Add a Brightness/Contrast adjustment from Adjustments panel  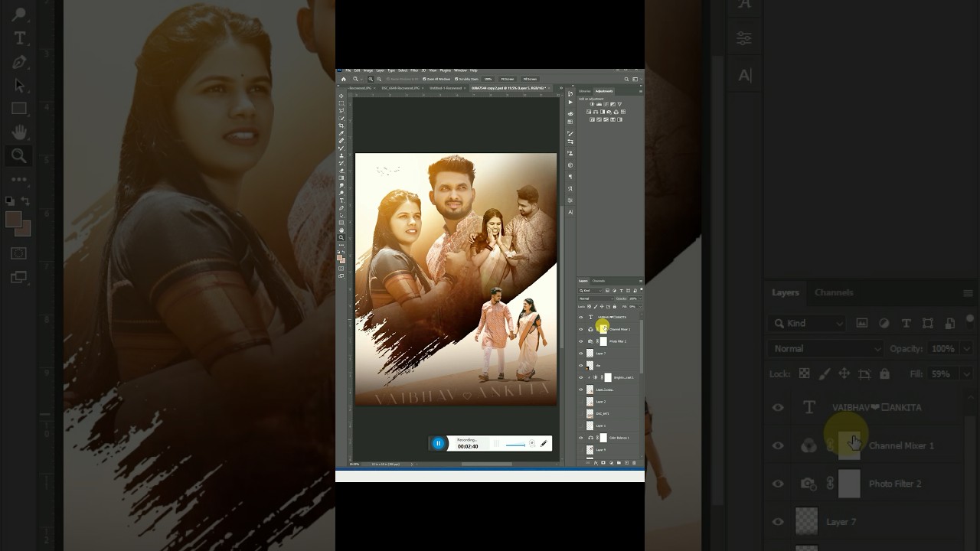(592, 104)
